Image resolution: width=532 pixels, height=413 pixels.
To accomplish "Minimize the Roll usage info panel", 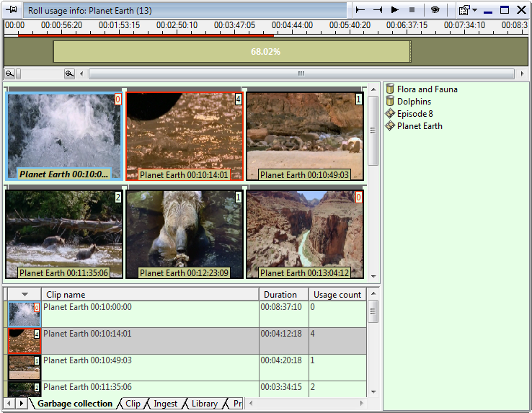I will tap(488, 11).
